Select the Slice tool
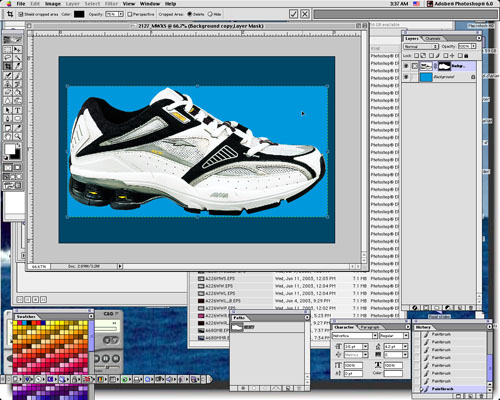 [x=17, y=66]
